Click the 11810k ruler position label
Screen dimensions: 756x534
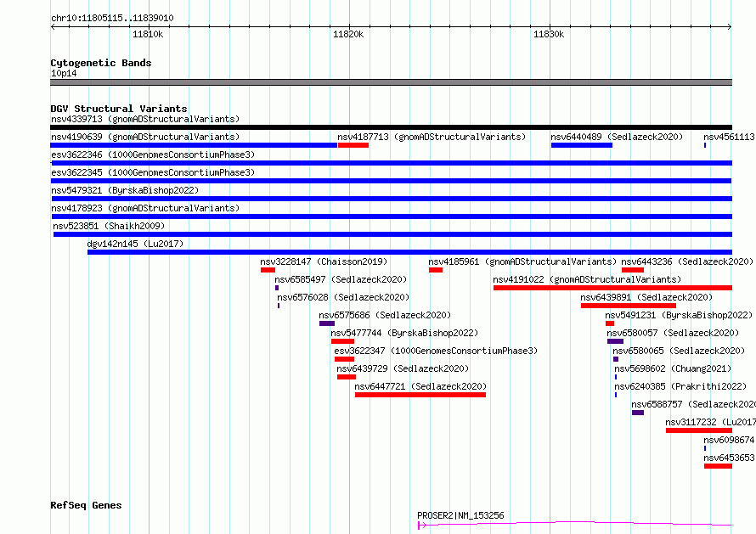[x=148, y=34]
